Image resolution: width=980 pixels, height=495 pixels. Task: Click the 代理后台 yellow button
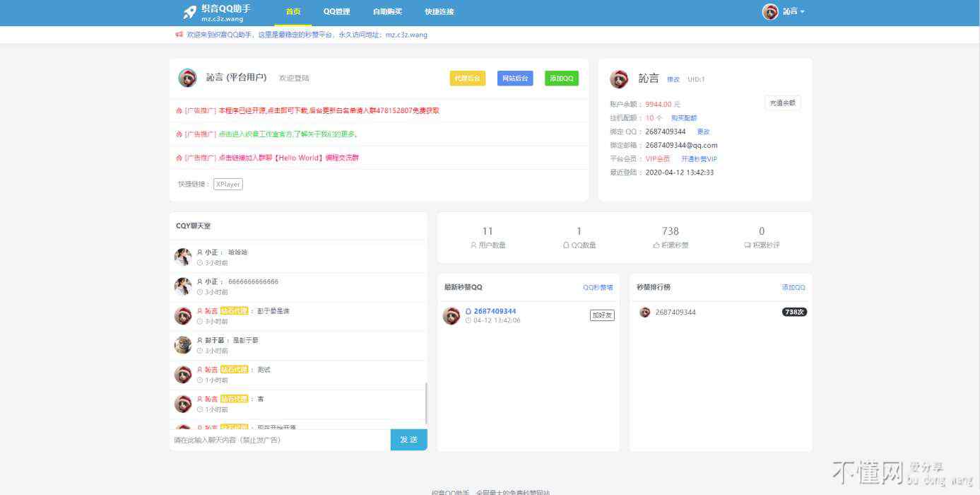(467, 78)
